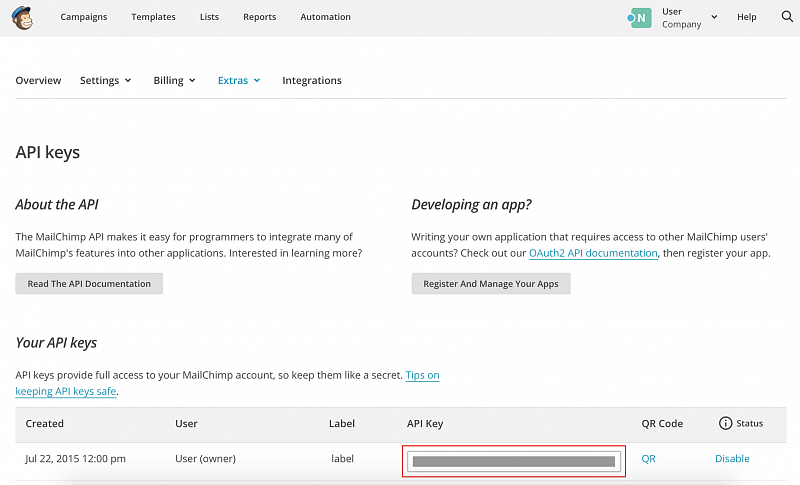Expand the Extras dropdown

(239, 81)
